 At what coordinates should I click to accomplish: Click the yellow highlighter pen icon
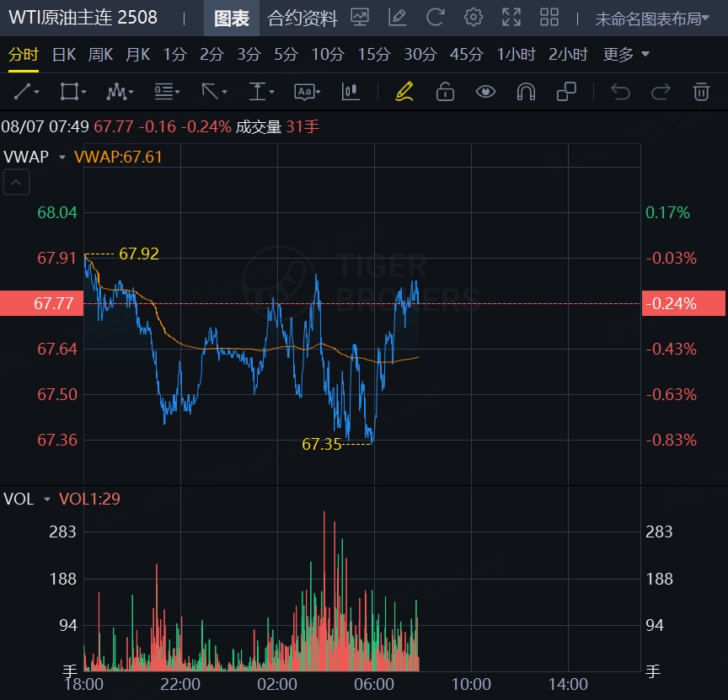[404, 91]
